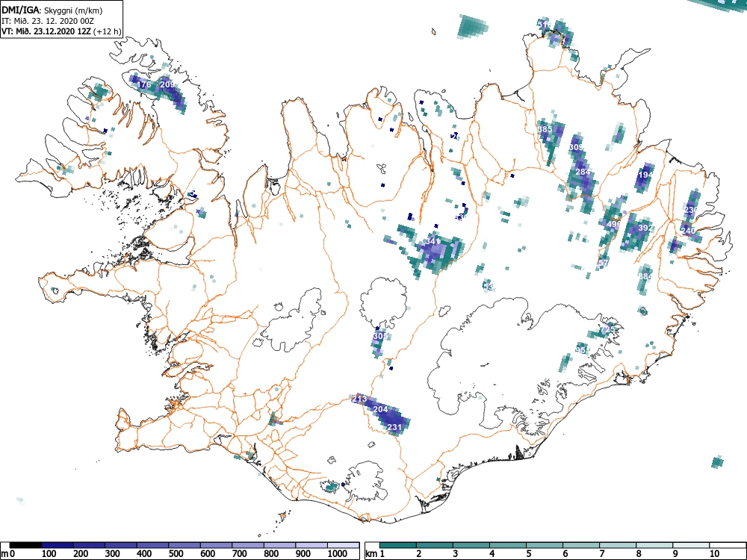747x560 pixels.
Task: Click the '700' legend label
Action: (x=240, y=554)
